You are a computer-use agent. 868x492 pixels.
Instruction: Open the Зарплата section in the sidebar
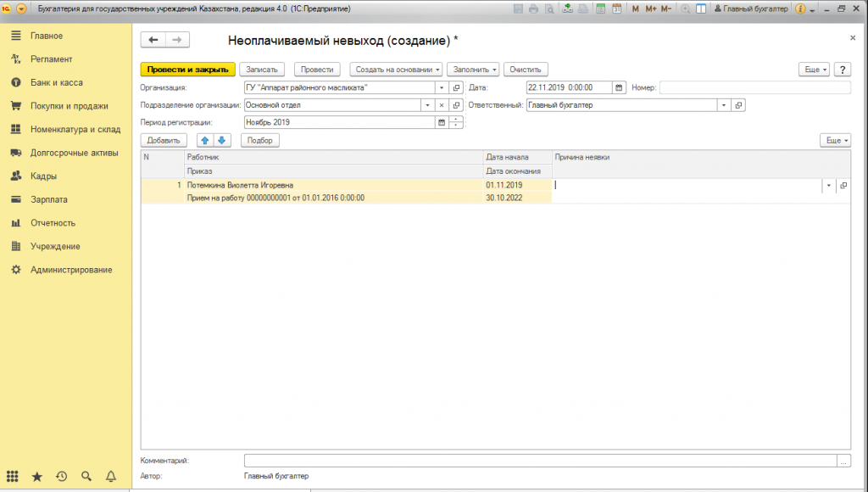[48, 199]
